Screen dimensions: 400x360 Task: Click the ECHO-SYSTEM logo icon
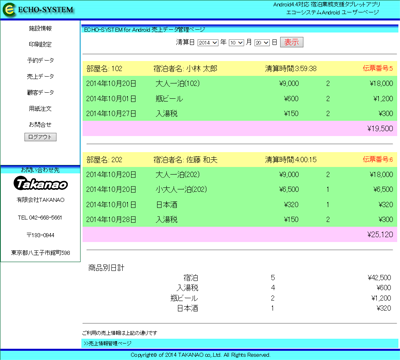(x=9, y=10)
